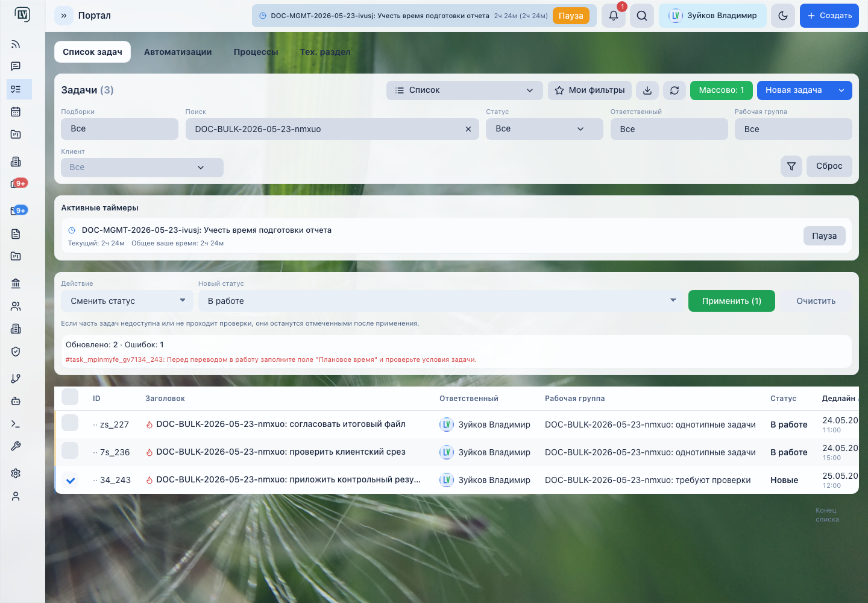Tick the select-all checkbox in table header

click(x=70, y=397)
